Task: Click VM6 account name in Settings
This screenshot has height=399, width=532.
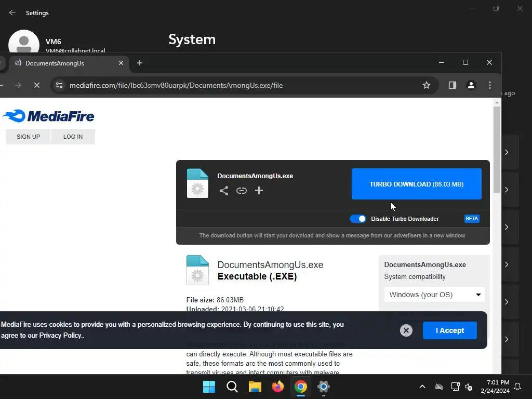Action: coord(54,42)
